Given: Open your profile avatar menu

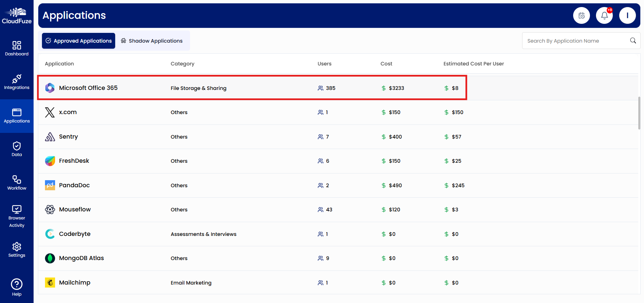Looking at the screenshot, I should click(x=627, y=15).
